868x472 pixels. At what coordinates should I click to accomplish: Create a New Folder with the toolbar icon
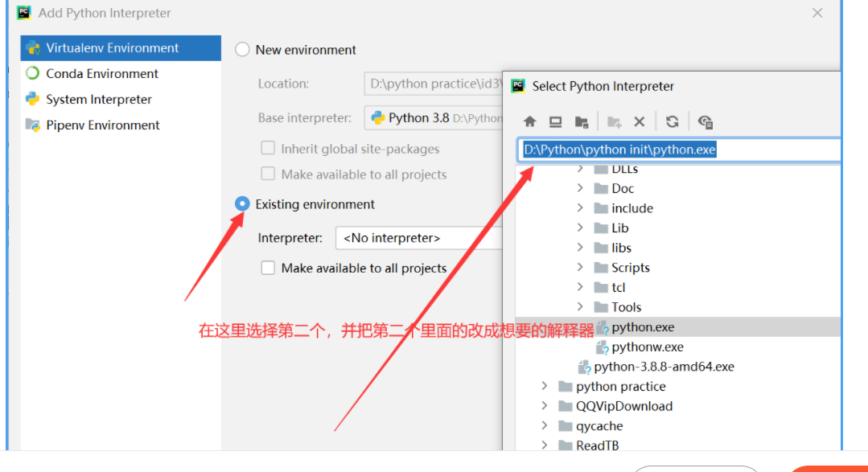pos(613,121)
